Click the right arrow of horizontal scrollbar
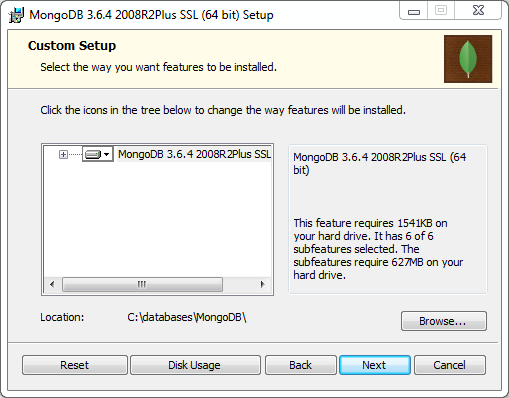The width and height of the screenshot is (509, 398). (x=262, y=284)
